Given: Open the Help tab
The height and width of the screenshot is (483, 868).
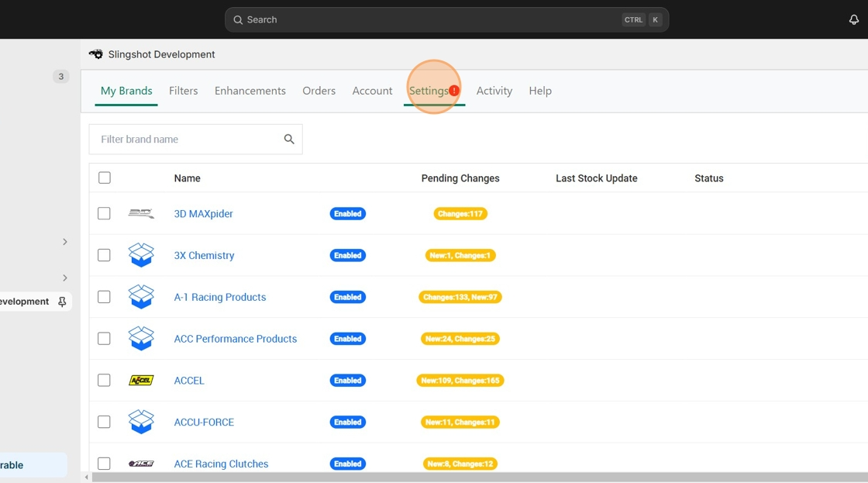Looking at the screenshot, I should click(x=540, y=91).
